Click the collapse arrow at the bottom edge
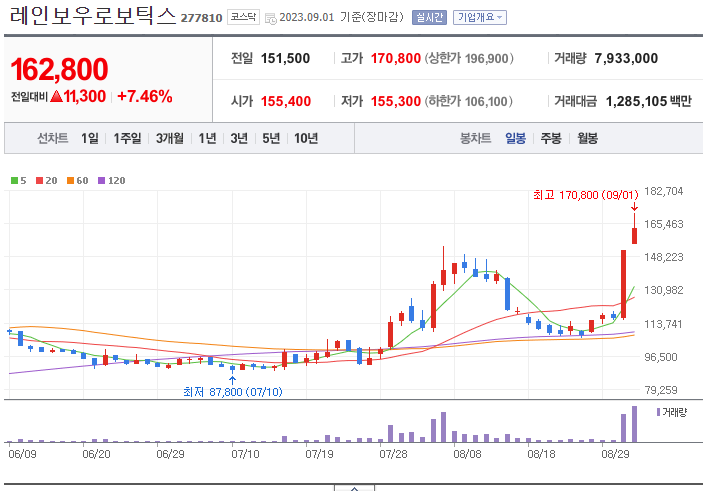The width and height of the screenshot is (703, 491). click(354, 488)
